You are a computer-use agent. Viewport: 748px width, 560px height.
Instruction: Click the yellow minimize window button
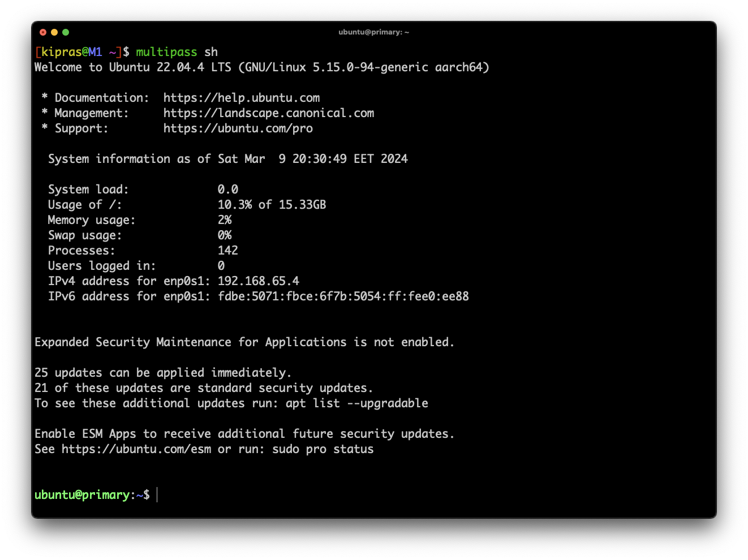54,32
